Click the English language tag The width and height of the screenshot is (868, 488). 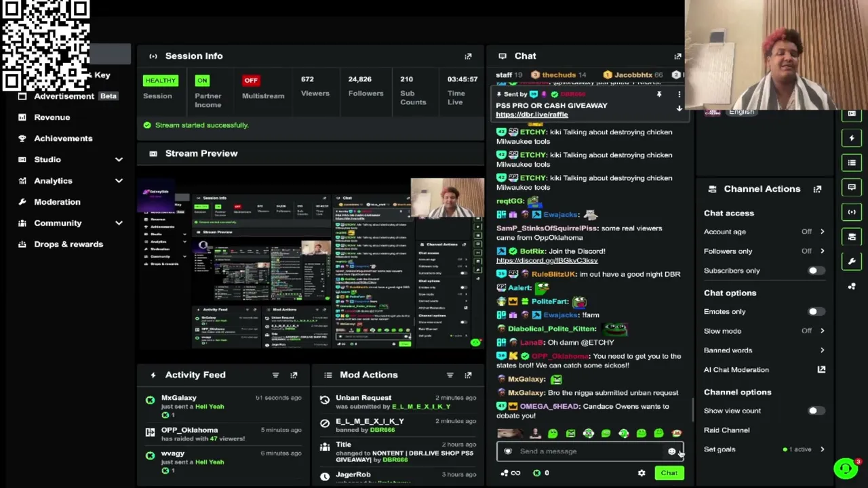tap(741, 112)
